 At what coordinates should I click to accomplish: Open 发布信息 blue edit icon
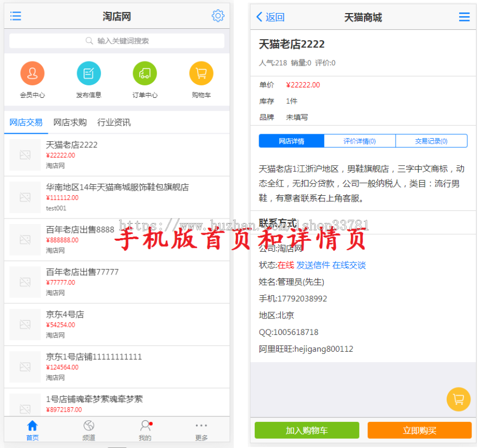[x=89, y=73]
